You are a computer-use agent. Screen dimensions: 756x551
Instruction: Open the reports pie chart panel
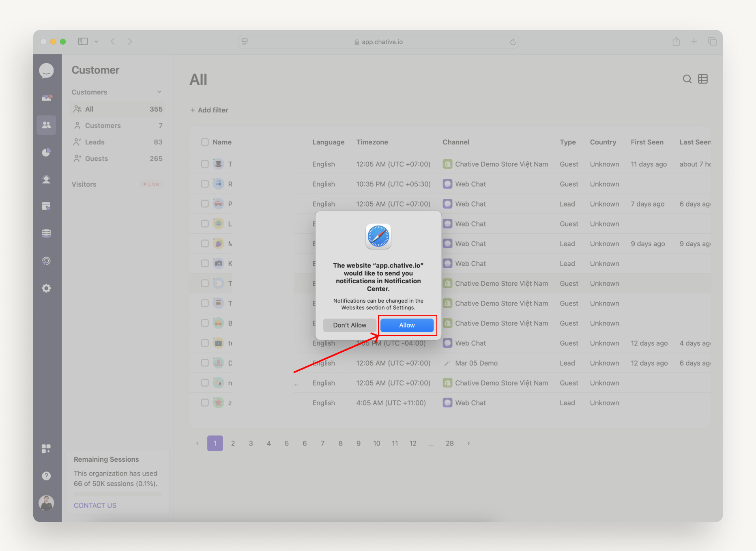coord(46,152)
